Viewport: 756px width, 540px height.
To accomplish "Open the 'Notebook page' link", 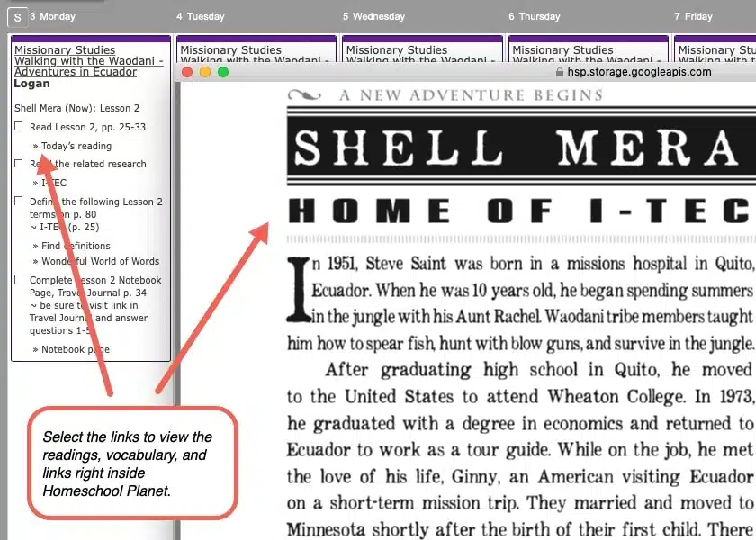I will click(x=76, y=349).
